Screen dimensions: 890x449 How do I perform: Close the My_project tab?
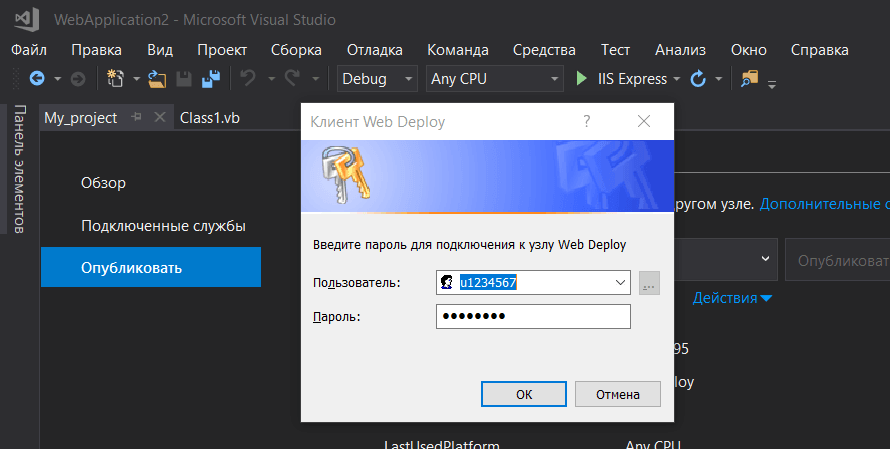coord(160,117)
